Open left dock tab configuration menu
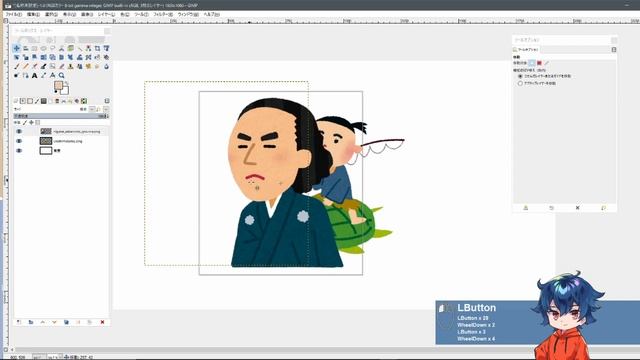640x360 pixels. (x=107, y=101)
